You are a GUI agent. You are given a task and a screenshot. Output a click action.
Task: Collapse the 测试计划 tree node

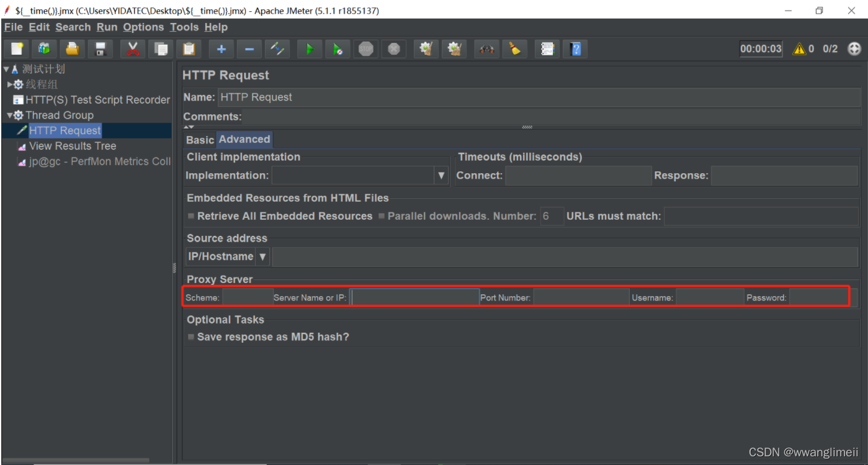[6, 69]
